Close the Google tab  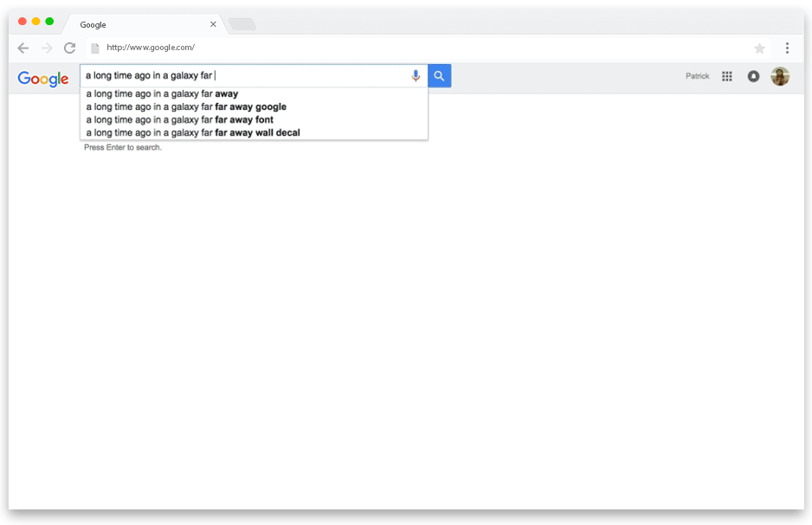click(x=213, y=24)
